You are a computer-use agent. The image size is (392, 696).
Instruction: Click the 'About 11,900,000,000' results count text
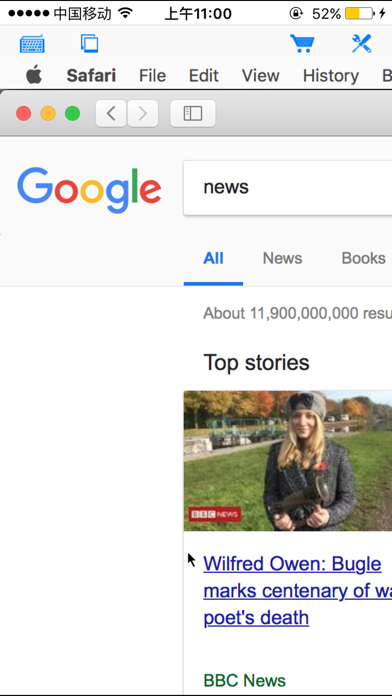(x=297, y=313)
